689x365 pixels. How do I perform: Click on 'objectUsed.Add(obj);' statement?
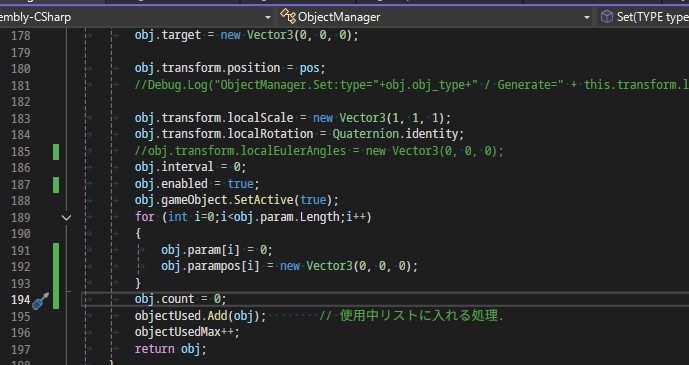pyautogui.click(x=200, y=316)
